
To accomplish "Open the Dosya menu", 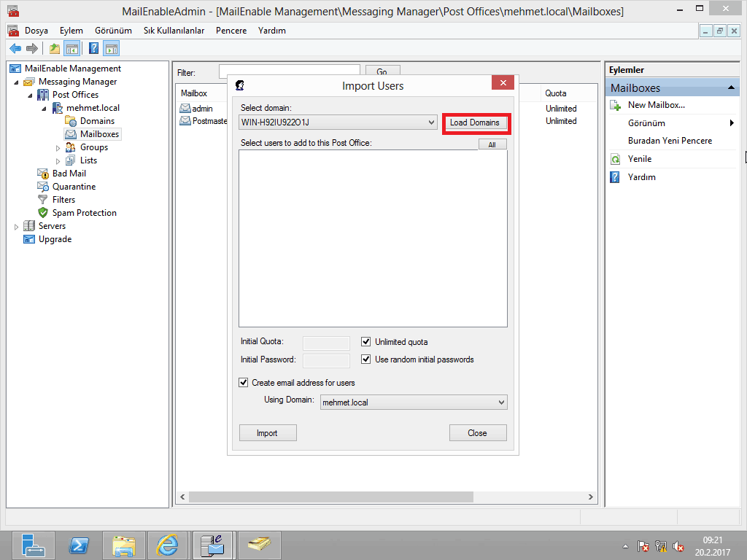I will 36,31.
